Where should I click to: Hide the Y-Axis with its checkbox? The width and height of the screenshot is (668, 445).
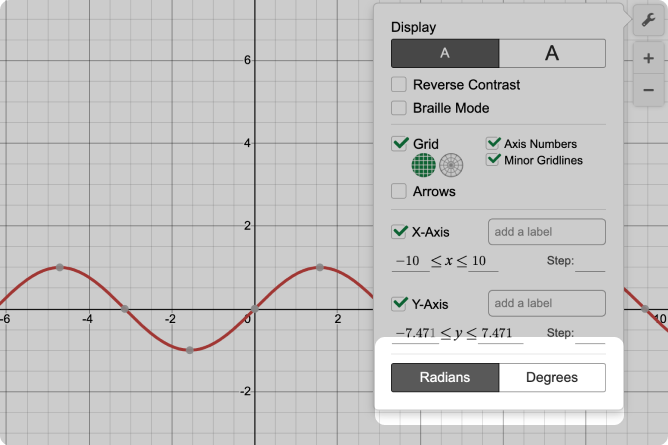[x=399, y=303]
